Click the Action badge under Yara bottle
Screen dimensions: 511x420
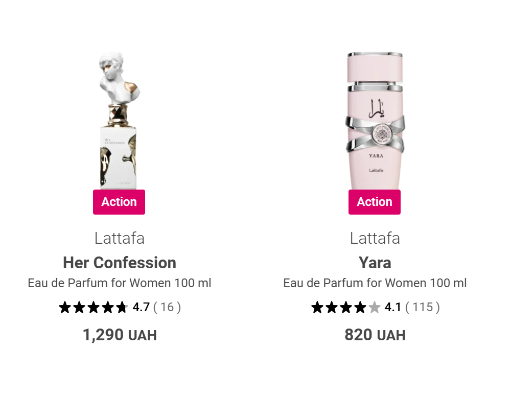pos(375,202)
